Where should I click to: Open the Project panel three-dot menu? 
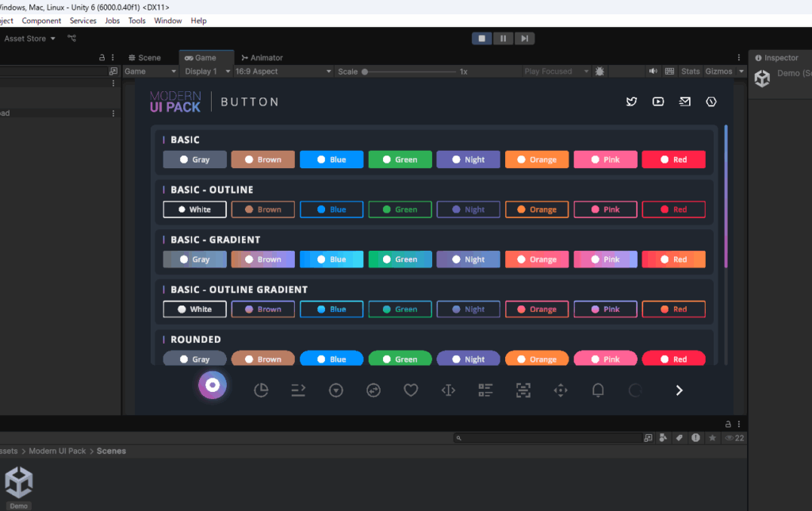(739, 424)
